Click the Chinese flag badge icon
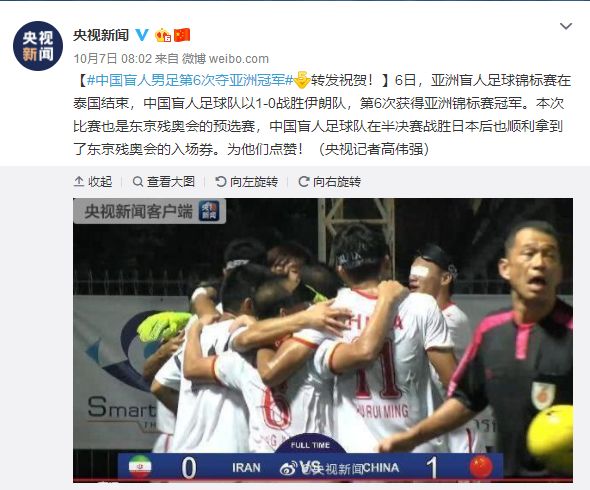Image resolution: width=590 pixels, height=490 pixels. coord(182,35)
